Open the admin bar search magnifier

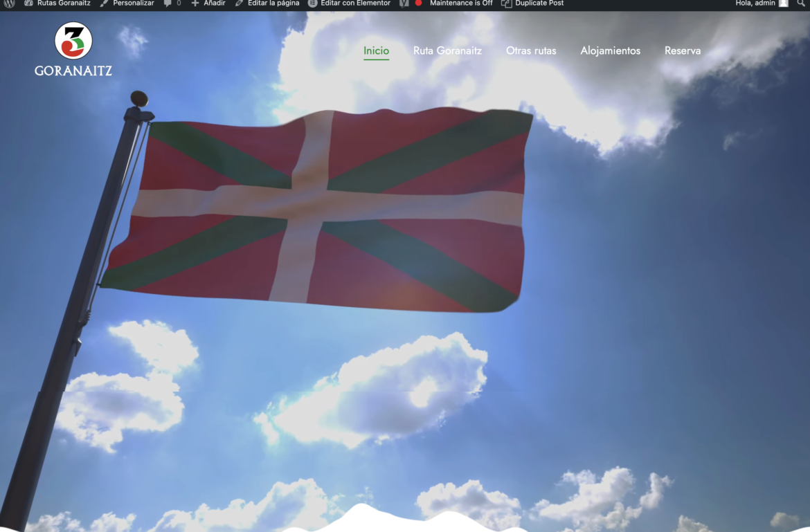coord(801,3)
